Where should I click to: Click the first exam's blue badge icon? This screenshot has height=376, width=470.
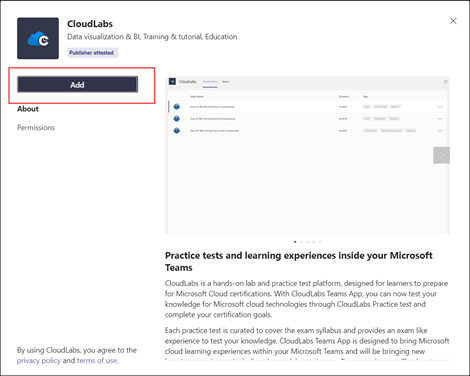tap(177, 107)
